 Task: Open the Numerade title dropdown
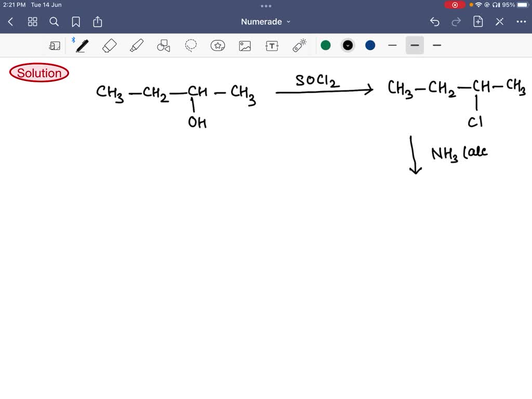(266, 22)
